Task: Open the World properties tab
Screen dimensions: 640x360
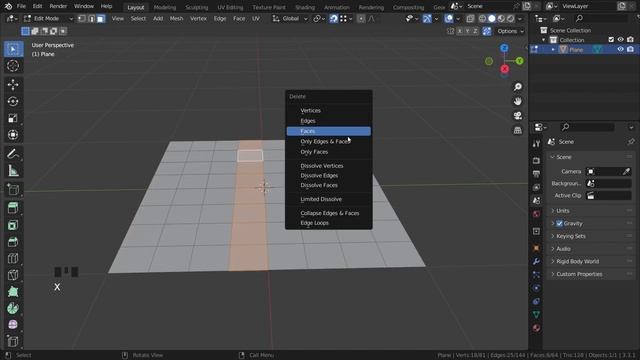Action: (536, 214)
